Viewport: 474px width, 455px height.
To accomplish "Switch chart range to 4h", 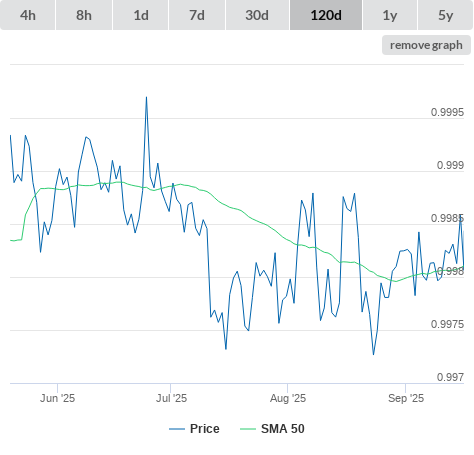I will 28,15.
